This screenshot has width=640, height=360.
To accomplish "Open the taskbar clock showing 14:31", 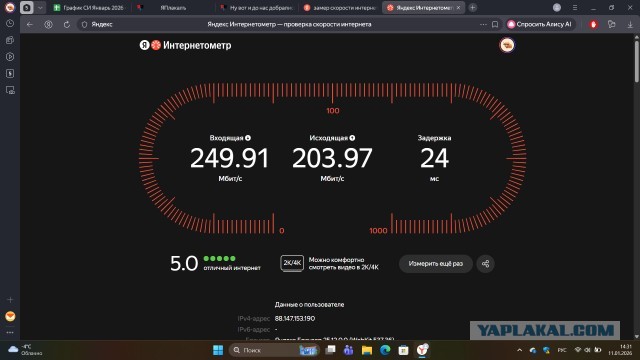I will point(620,350).
